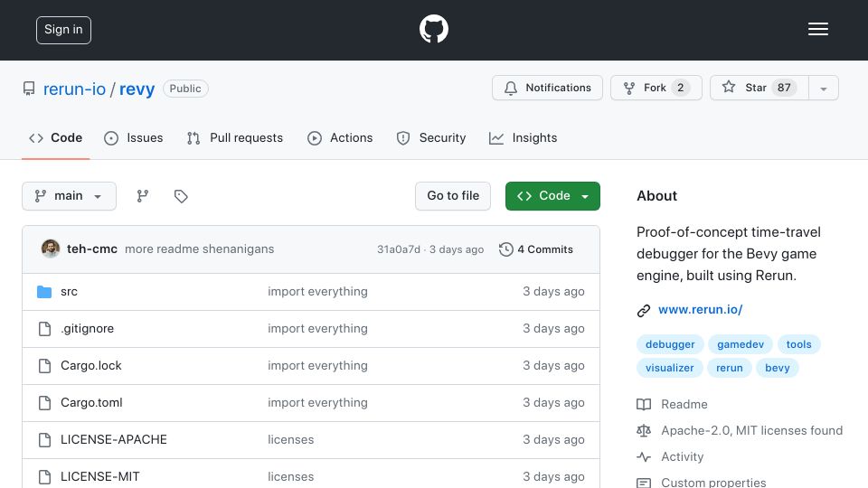The width and height of the screenshot is (868, 488).
Task: Click the src folder icon
Action: (x=44, y=292)
